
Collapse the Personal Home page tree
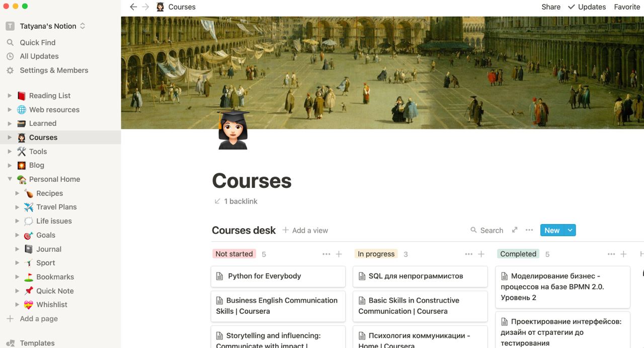[10, 179]
